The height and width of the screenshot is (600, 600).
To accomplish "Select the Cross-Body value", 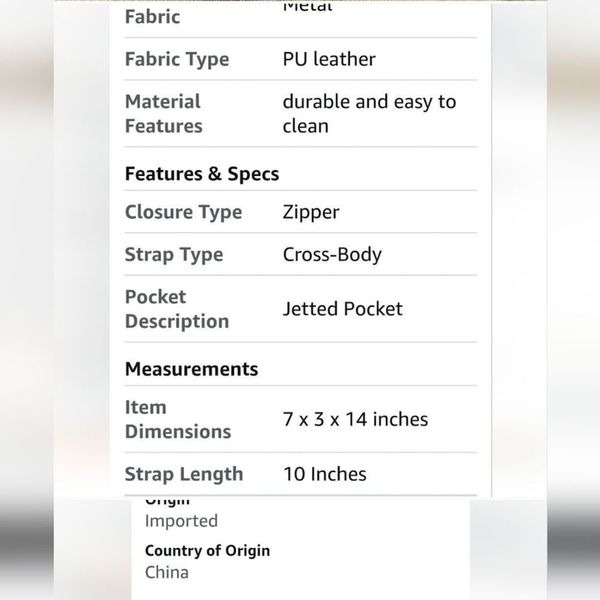I will click(x=332, y=254).
